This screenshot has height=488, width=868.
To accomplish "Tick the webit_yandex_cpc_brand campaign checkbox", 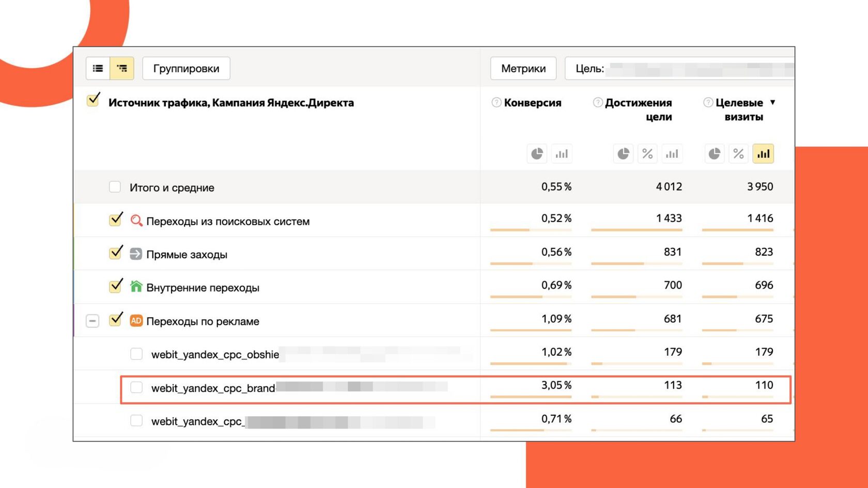I will point(136,387).
